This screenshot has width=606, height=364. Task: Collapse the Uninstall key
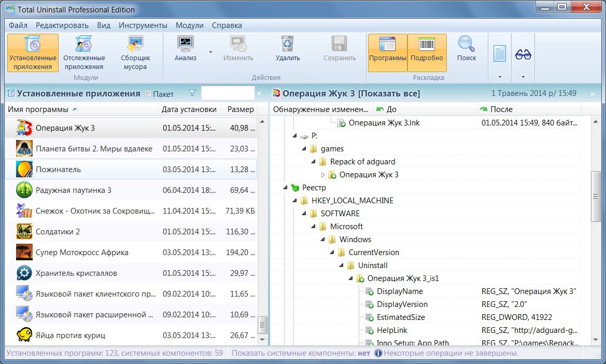pos(341,265)
